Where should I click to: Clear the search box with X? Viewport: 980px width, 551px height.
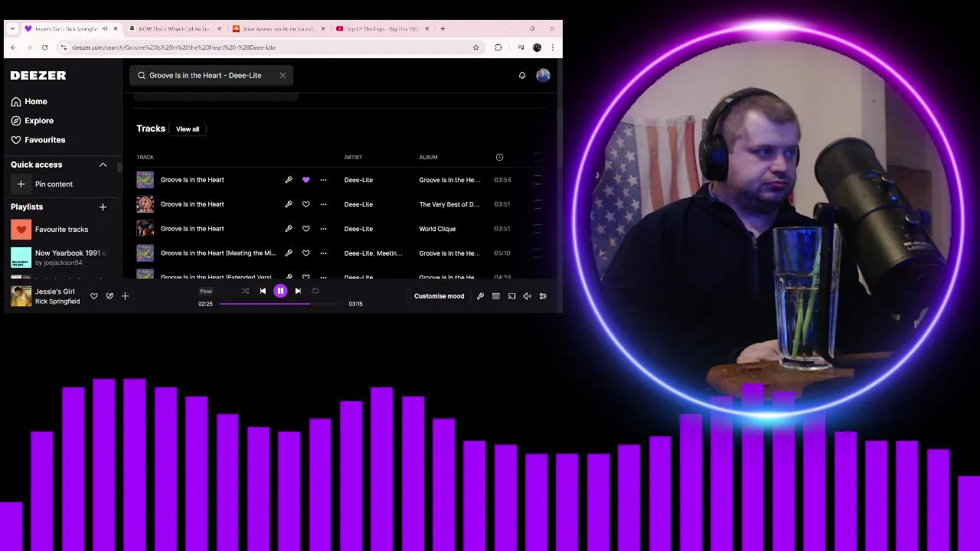click(283, 75)
